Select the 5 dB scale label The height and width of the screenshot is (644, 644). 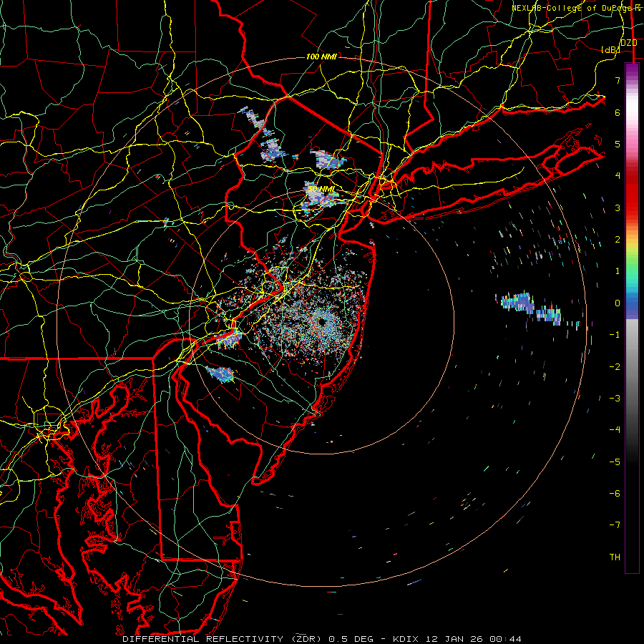[618, 144]
